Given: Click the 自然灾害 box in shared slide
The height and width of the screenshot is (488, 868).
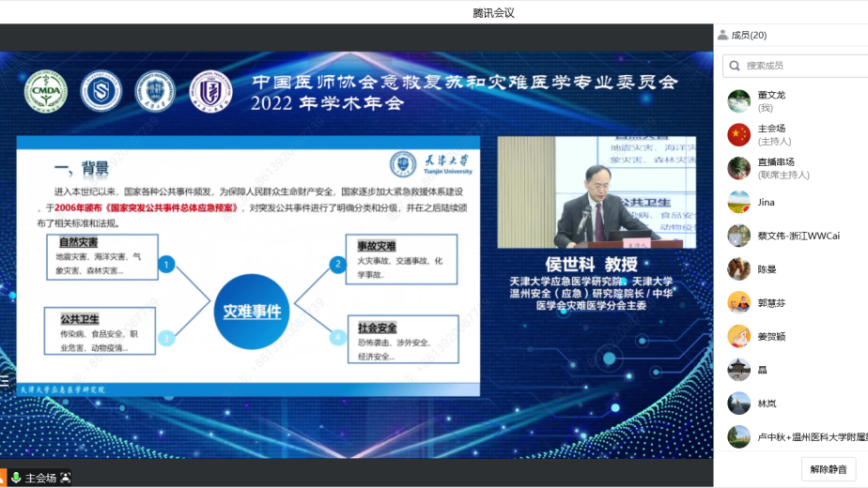Looking at the screenshot, I should click(101, 257).
